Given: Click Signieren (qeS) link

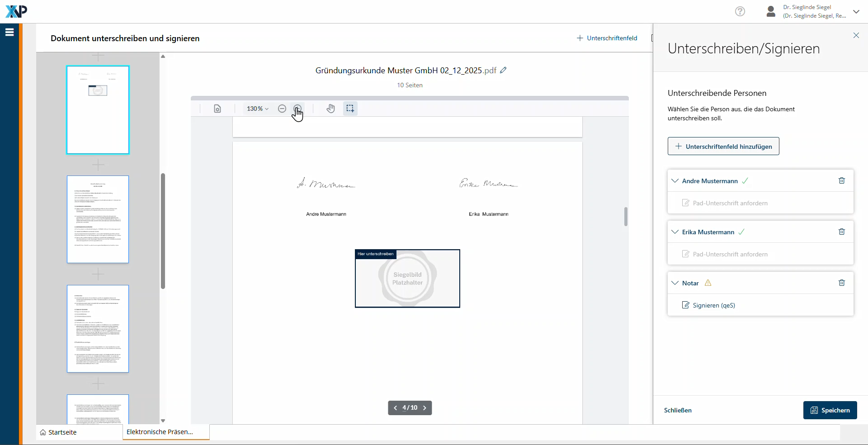Looking at the screenshot, I should (713, 305).
